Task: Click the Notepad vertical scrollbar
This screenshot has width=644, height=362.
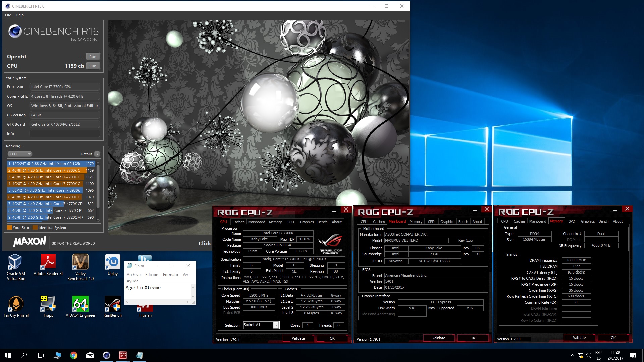Action: click(193, 292)
